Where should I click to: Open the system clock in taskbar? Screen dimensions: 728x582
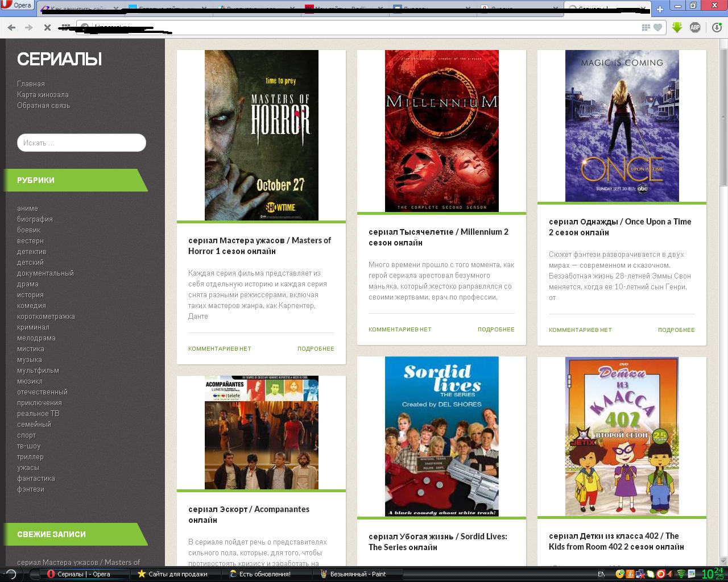[713, 574]
